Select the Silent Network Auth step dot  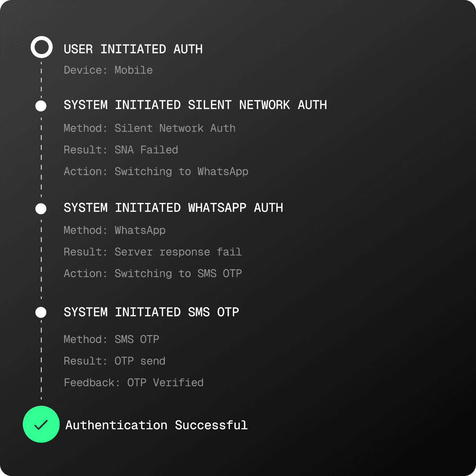click(41, 106)
